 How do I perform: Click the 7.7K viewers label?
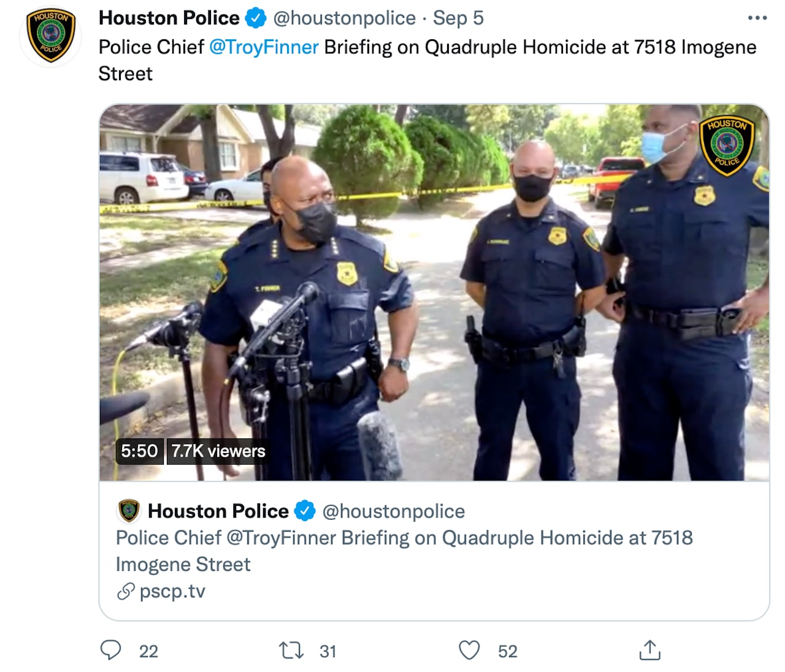pyautogui.click(x=218, y=451)
